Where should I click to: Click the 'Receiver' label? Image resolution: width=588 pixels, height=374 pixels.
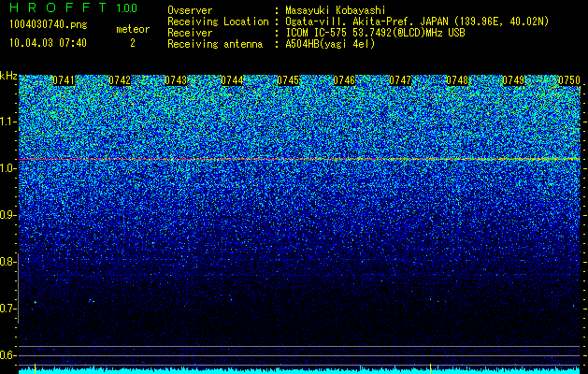click(x=190, y=33)
